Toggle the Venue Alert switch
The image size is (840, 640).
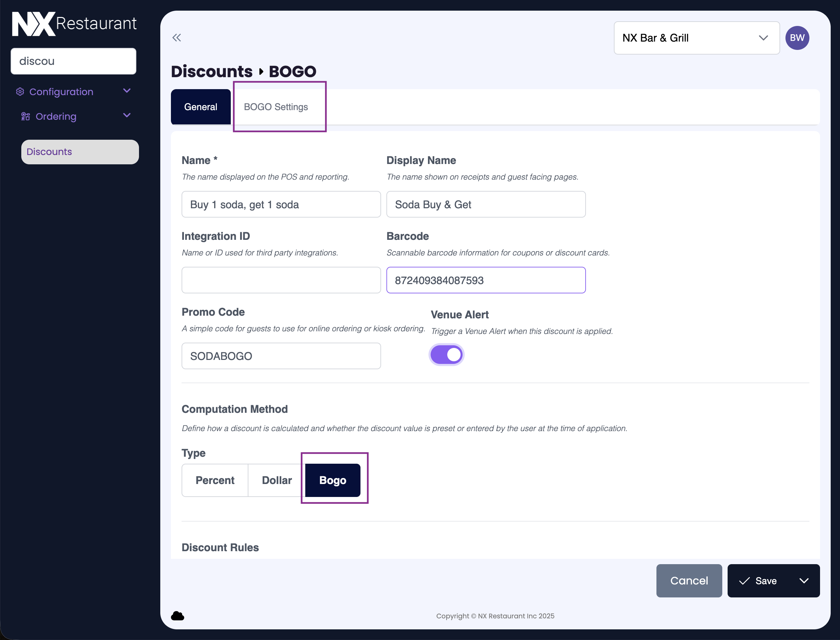pos(446,355)
